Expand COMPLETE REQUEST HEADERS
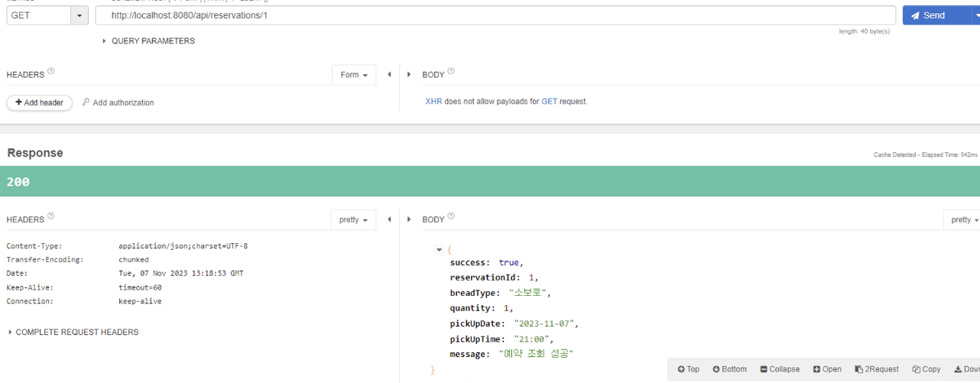Image resolution: width=980 pixels, height=383 pixels. [73, 333]
